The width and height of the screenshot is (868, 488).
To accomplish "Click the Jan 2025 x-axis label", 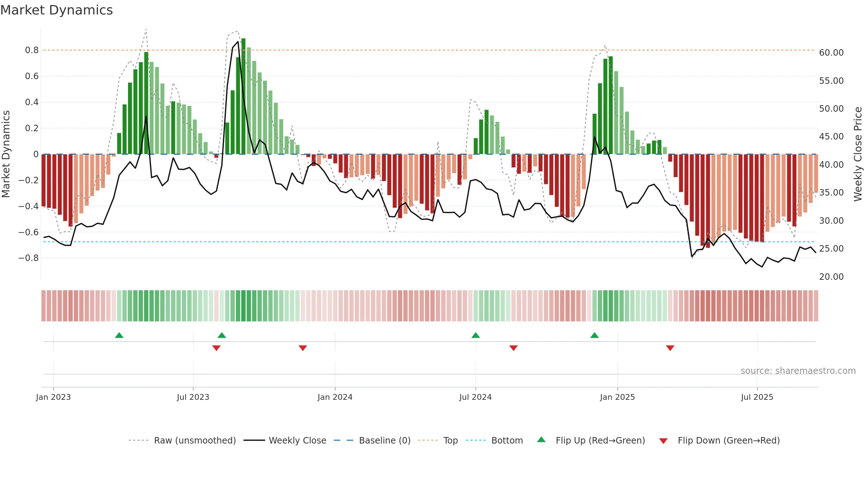I will [617, 397].
